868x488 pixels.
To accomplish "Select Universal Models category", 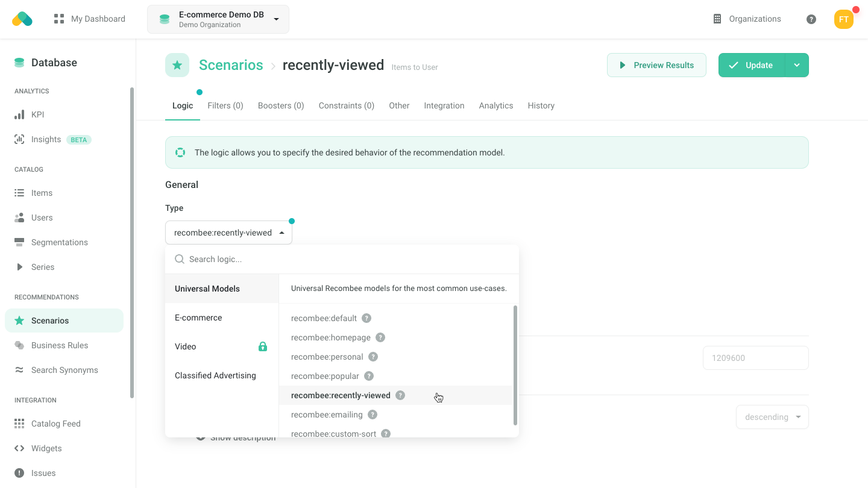I will click(222, 289).
